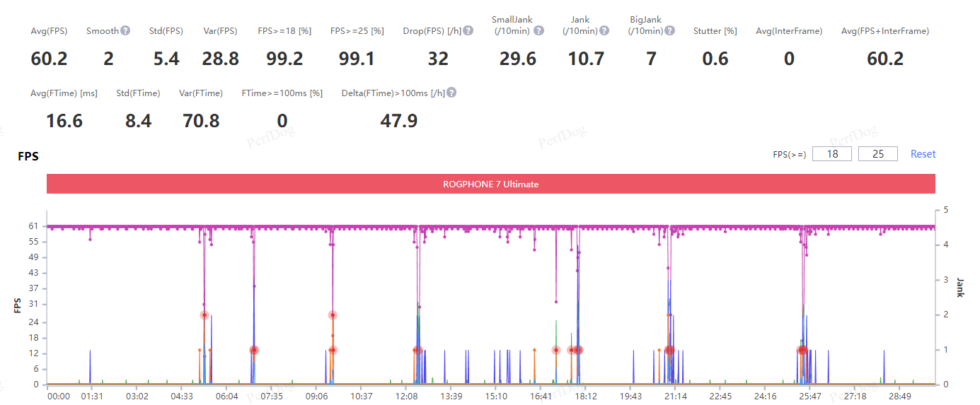This screenshot has width=980, height=405.
Task: Click the FPS>=18 [%] label
Action: (x=284, y=31)
